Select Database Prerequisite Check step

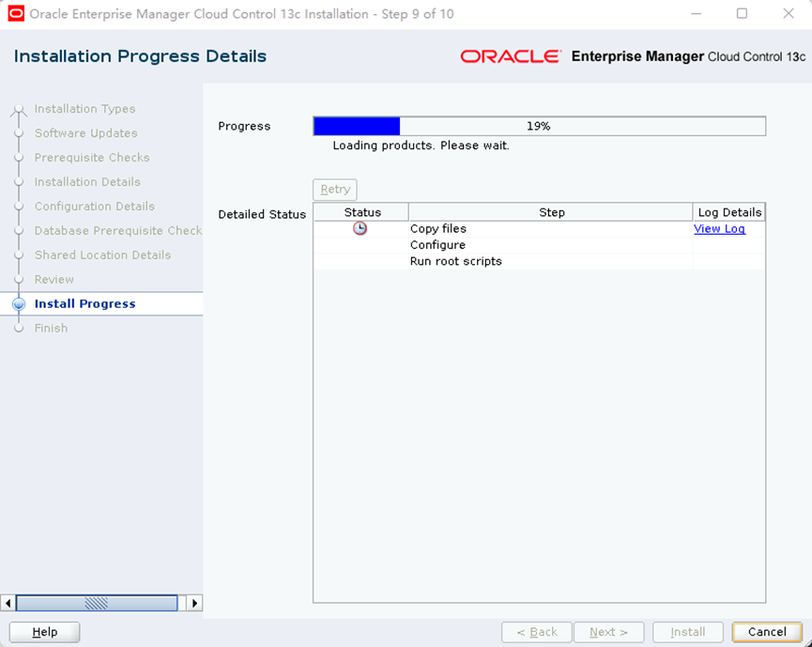tap(118, 230)
